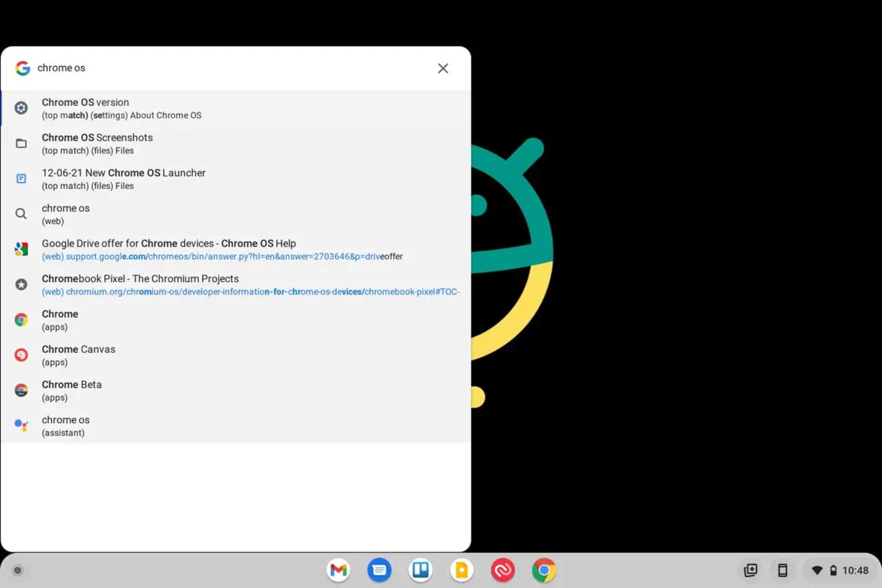Open quick settings via the 10:48 clock
The width and height of the screenshot is (882, 588).
coord(855,570)
